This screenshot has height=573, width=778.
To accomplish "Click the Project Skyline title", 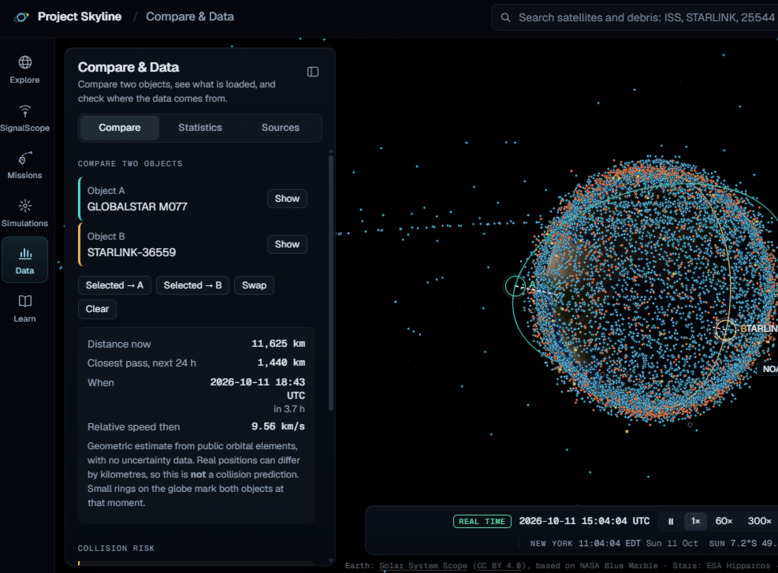I will click(79, 17).
